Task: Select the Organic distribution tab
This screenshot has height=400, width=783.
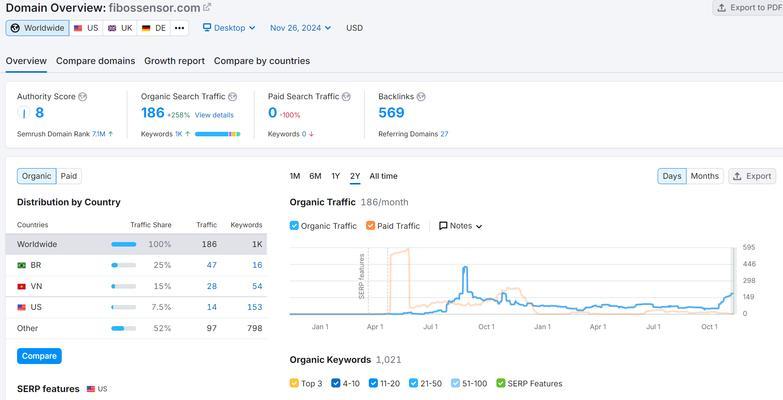Action: [36, 176]
